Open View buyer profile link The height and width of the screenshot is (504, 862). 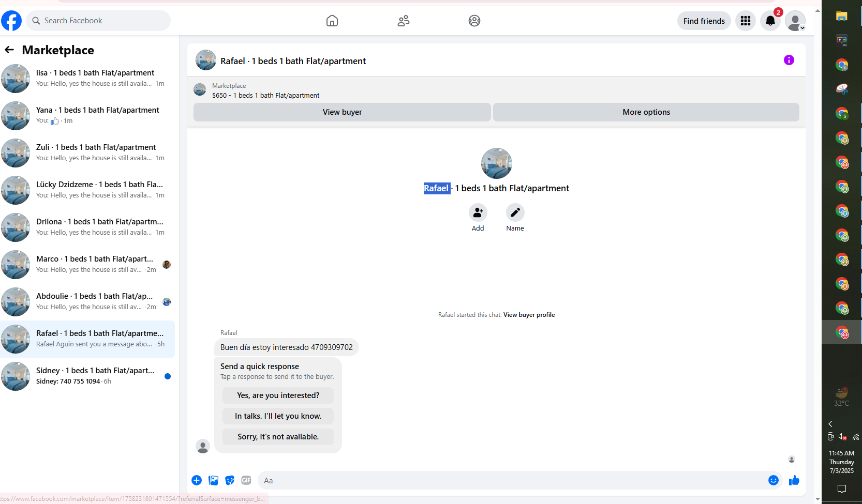529,315
